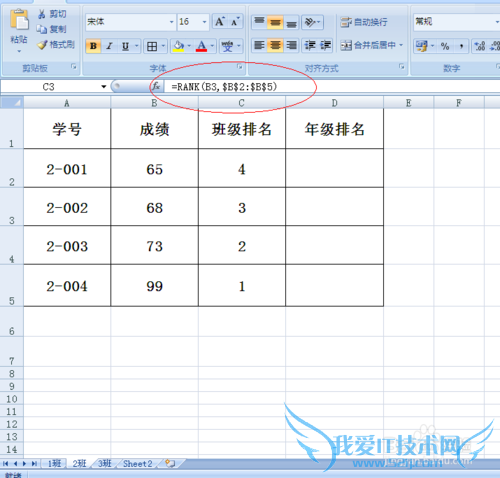This screenshot has width=500, height=478.
Task: Open the Alignment dialog launcher
Action: click(x=402, y=67)
